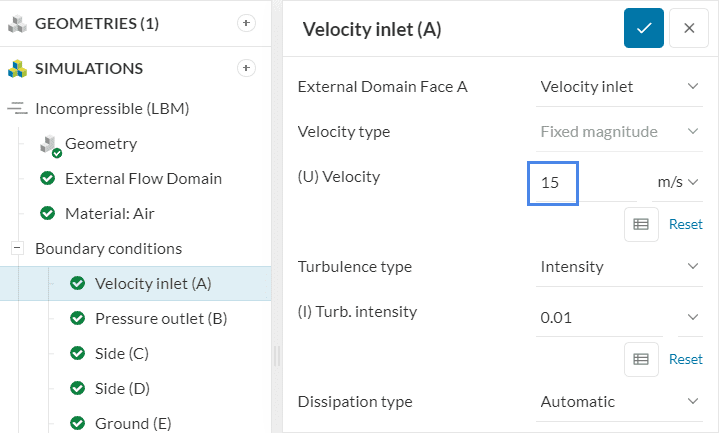Click the Geometry cube icon in tree
The image size is (719, 433).
(50, 144)
